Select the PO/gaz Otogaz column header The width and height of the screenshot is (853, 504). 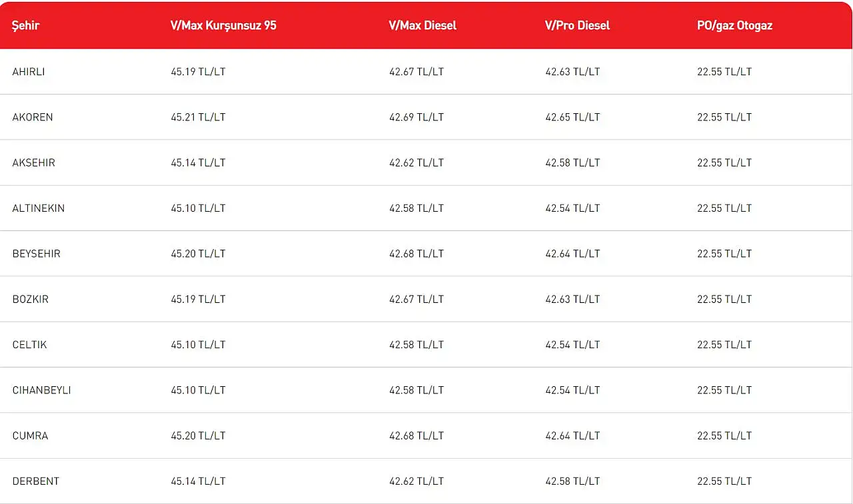point(734,26)
